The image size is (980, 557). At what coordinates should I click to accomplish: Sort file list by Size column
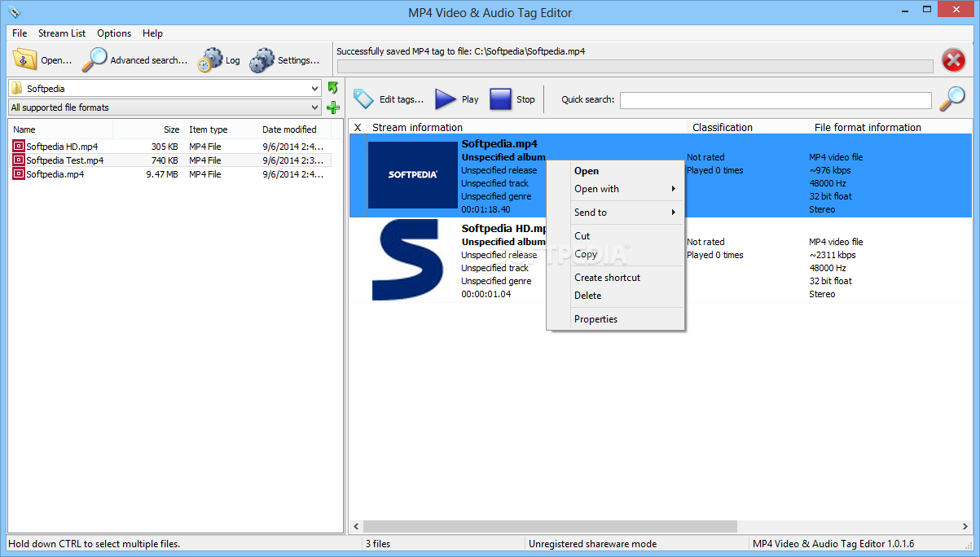point(148,129)
